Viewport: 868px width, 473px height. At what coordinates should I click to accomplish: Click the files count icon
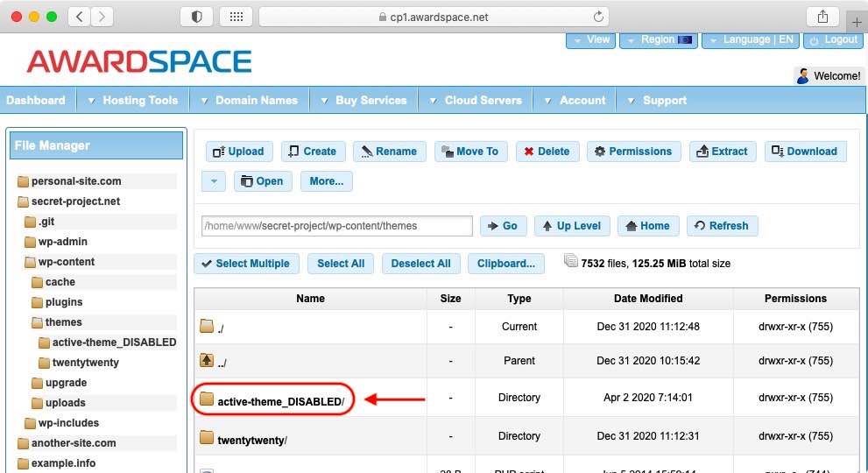(571, 260)
